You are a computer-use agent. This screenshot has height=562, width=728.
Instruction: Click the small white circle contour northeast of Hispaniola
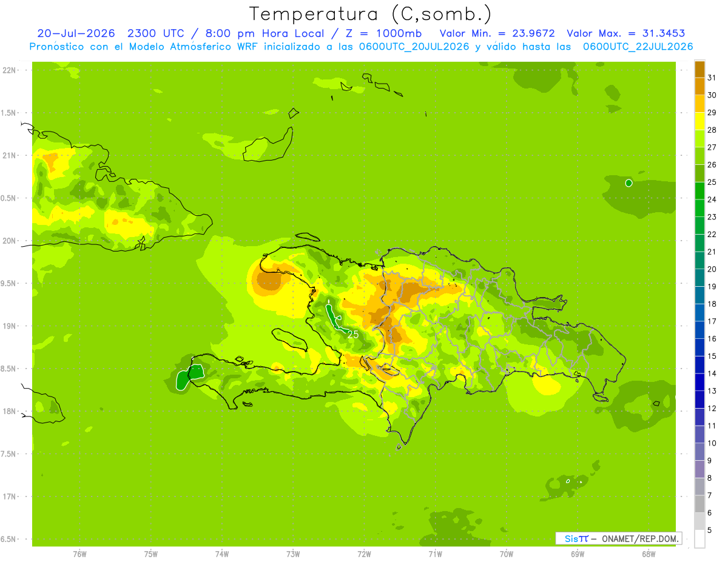point(629,182)
